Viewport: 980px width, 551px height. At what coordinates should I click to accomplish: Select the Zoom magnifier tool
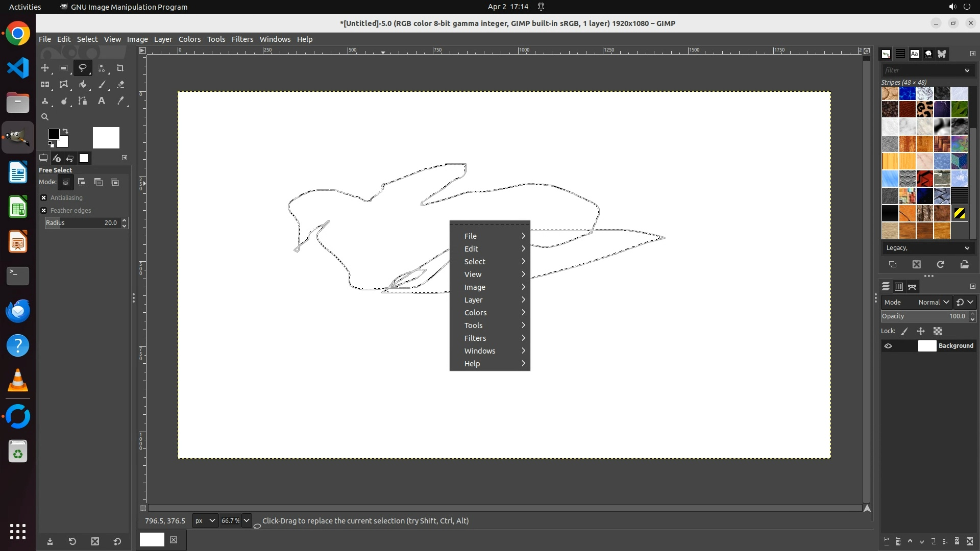click(45, 117)
